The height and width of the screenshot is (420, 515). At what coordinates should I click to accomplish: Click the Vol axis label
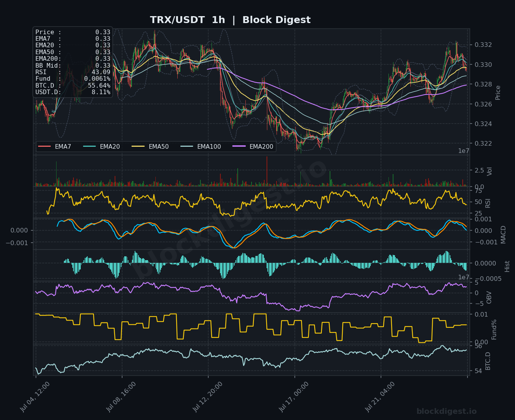(x=490, y=171)
